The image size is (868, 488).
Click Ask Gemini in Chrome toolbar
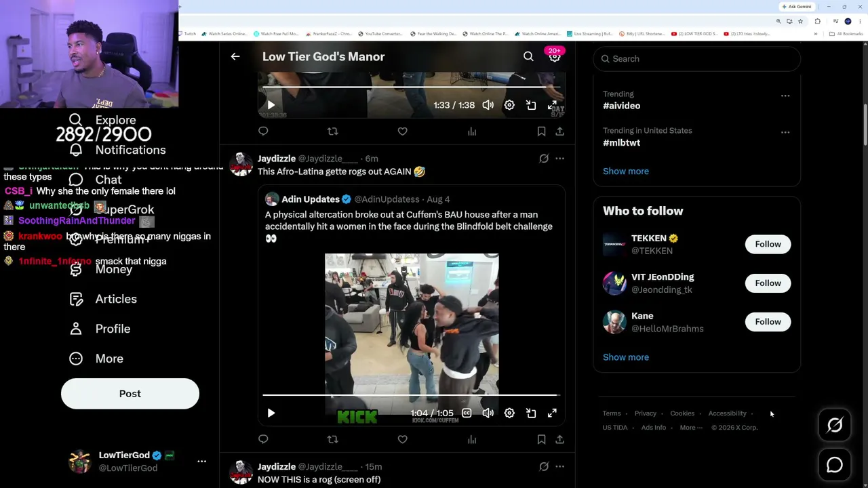coord(797,7)
